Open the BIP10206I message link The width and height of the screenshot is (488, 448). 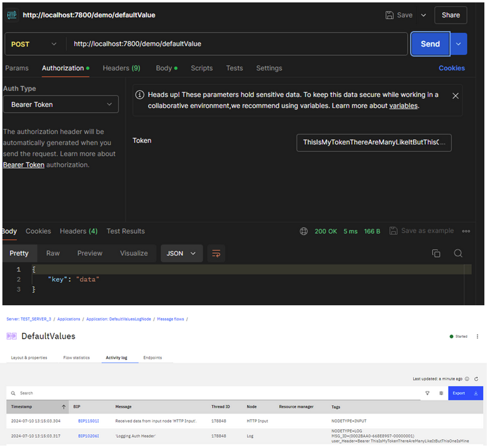coord(89,436)
